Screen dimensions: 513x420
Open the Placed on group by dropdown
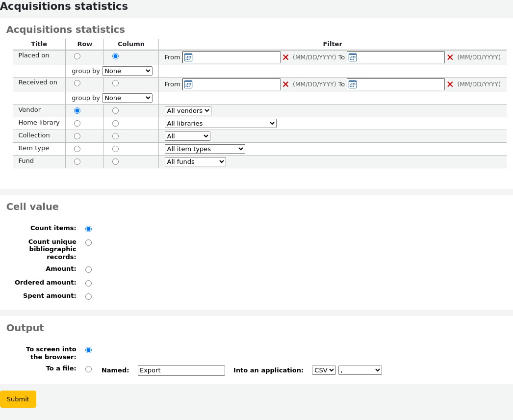pyautogui.click(x=127, y=71)
